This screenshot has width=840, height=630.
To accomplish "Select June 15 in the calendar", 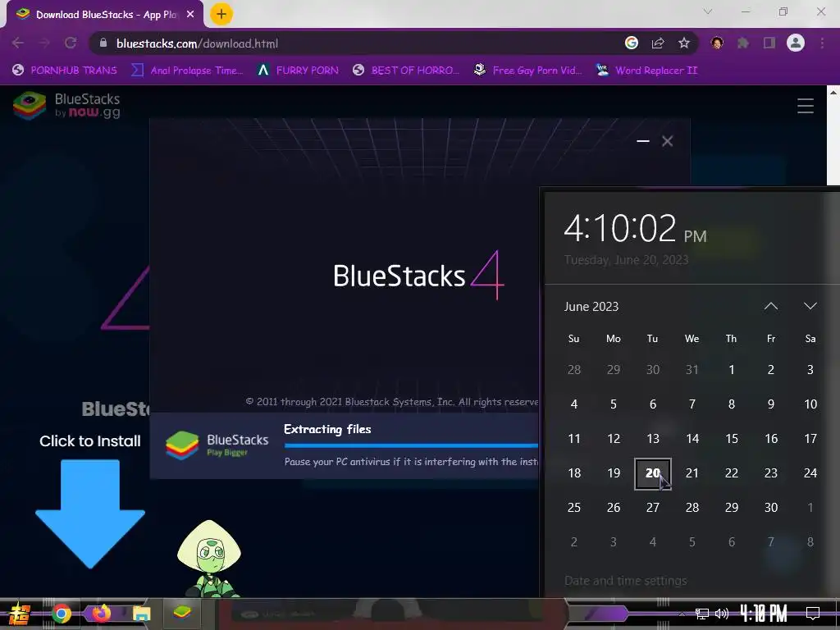I will click(x=731, y=439).
